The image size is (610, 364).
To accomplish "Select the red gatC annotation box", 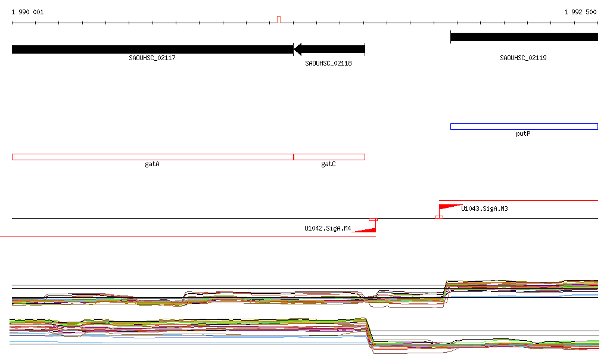I will pos(329,157).
